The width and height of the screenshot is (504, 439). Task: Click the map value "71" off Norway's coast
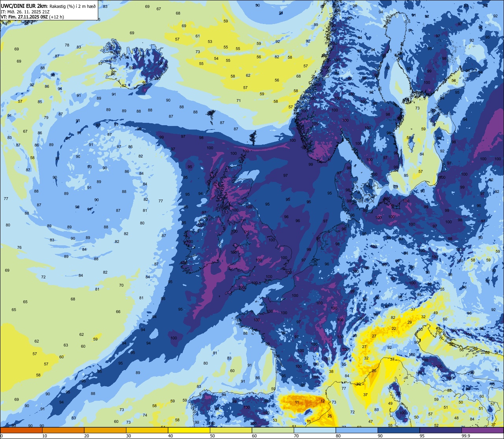pos(239,101)
